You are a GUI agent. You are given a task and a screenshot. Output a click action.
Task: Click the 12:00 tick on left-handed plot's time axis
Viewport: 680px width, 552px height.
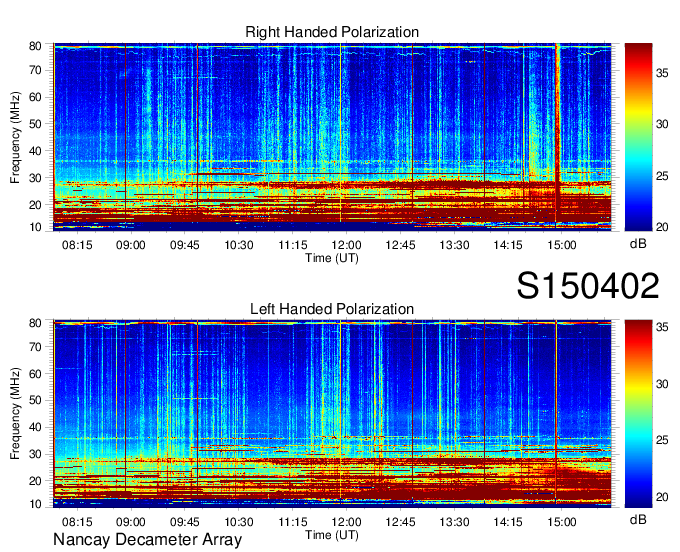(347, 522)
